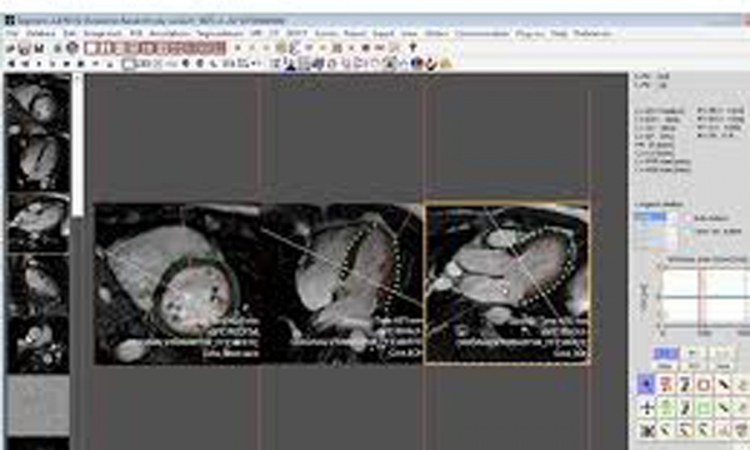Select the crossed scissors tool in bottom row
The height and width of the screenshot is (450, 750).
[x=647, y=430]
